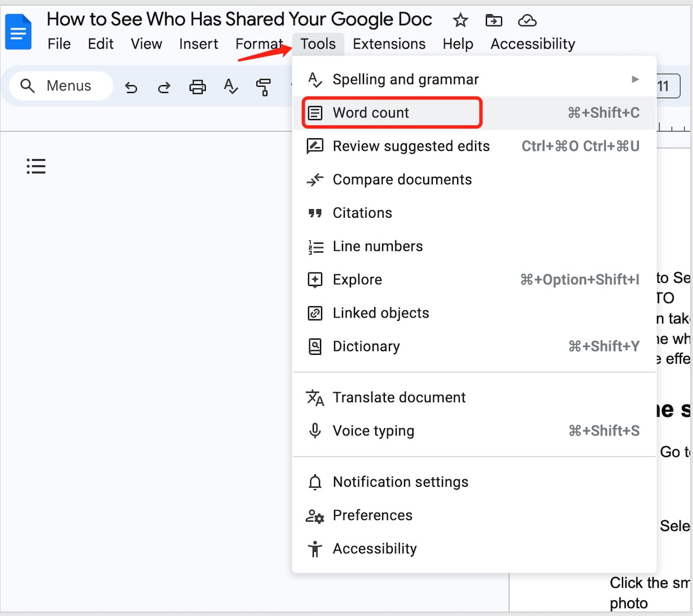
Task: Choose Word count from Tools menu
Action: pyautogui.click(x=475, y=113)
